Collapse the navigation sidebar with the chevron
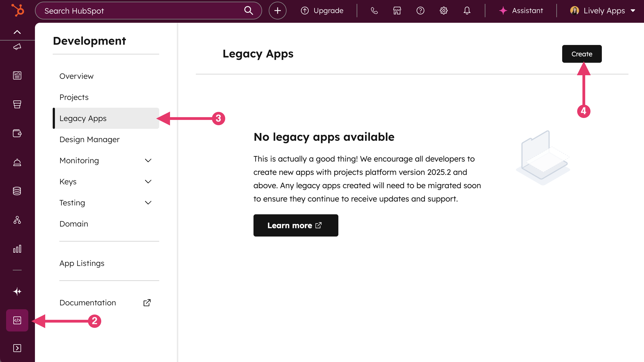The width and height of the screenshot is (644, 362). (17, 32)
